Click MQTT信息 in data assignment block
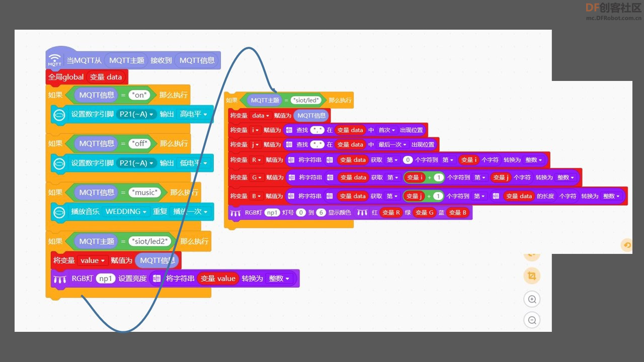644x362 pixels. 311,116
